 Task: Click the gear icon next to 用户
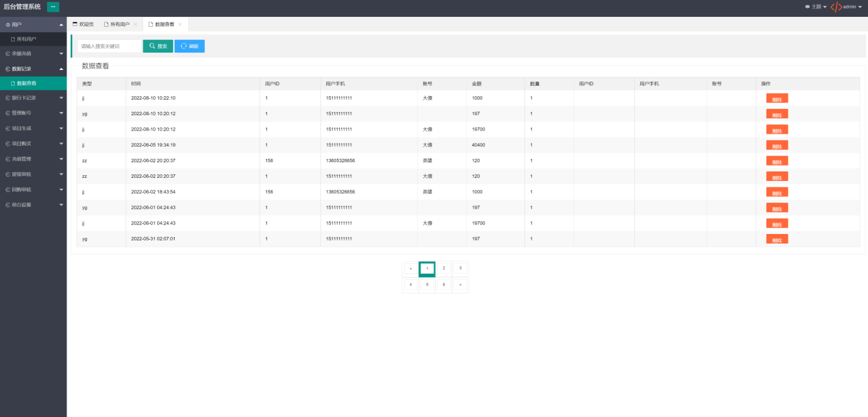(x=8, y=25)
